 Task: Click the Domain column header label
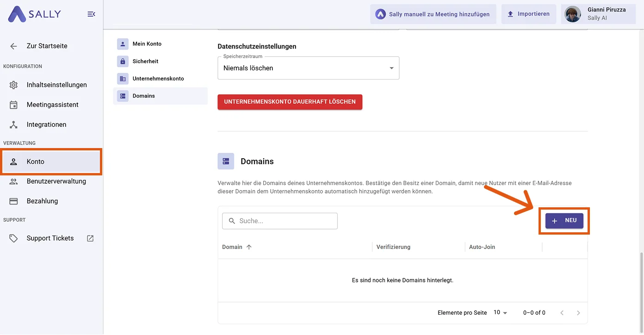(x=232, y=247)
